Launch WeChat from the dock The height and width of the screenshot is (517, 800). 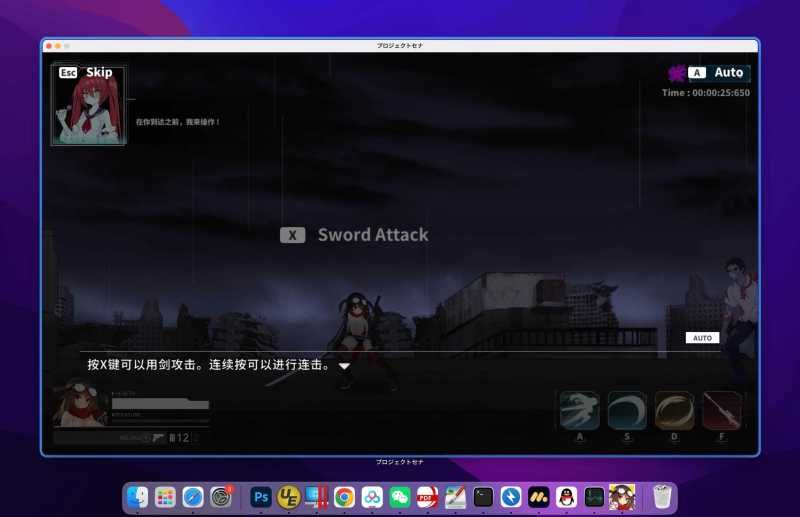click(x=399, y=496)
